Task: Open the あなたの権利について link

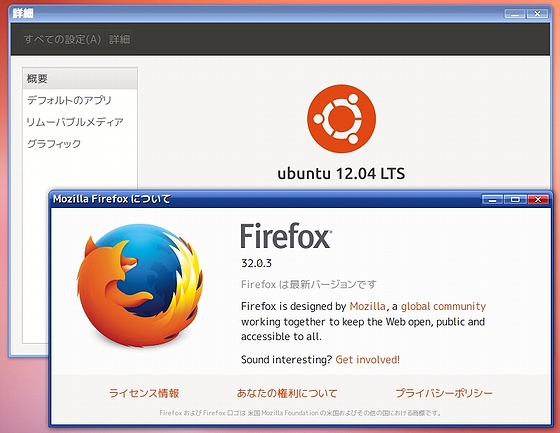Action: [x=287, y=393]
